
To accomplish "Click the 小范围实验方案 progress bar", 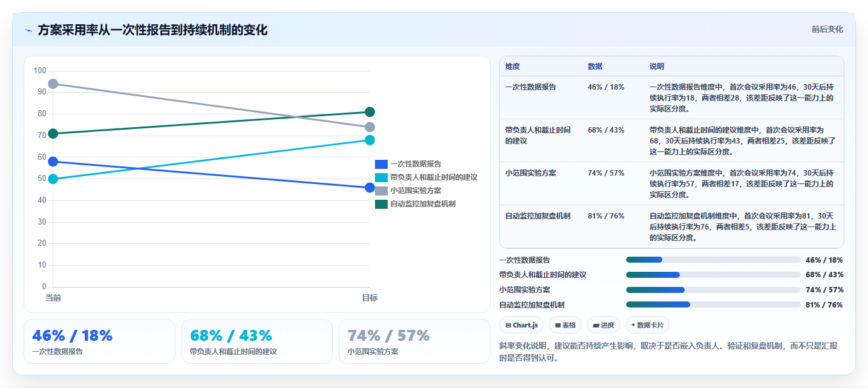I will [x=713, y=290].
